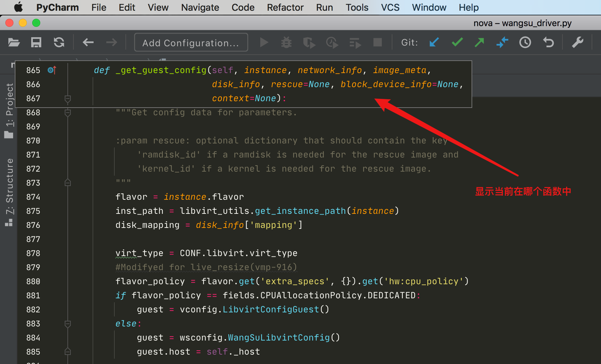Click the Git update project blue arrow
The image size is (601, 364).
click(x=434, y=43)
